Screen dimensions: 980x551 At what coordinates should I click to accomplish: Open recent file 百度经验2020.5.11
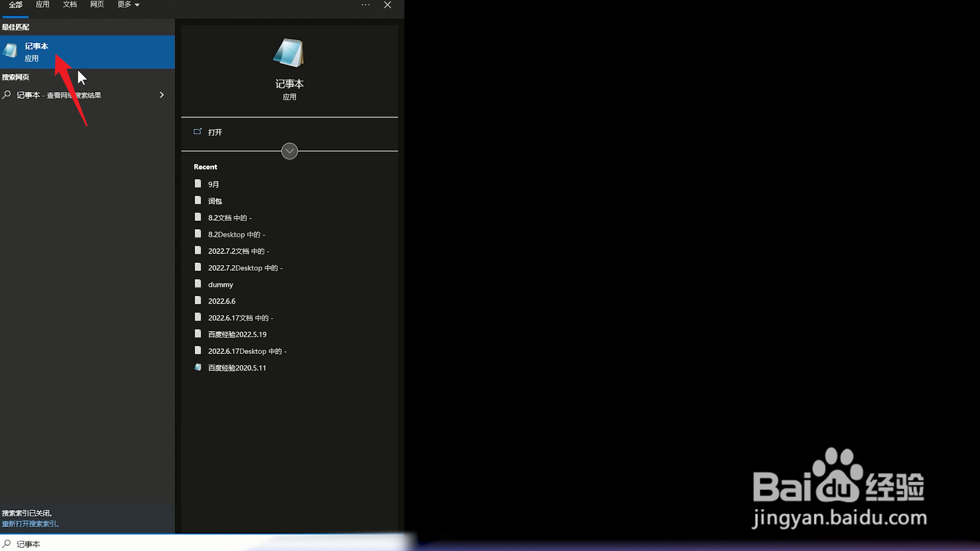tap(237, 368)
